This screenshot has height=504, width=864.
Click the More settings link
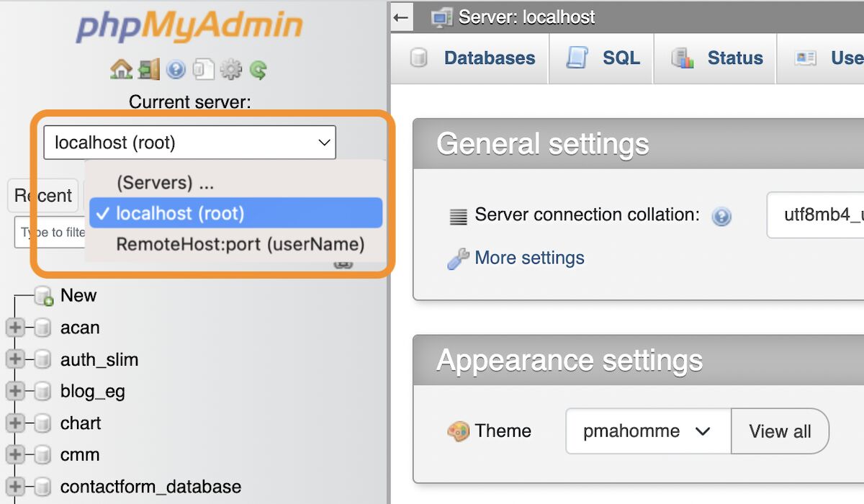click(x=529, y=258)
